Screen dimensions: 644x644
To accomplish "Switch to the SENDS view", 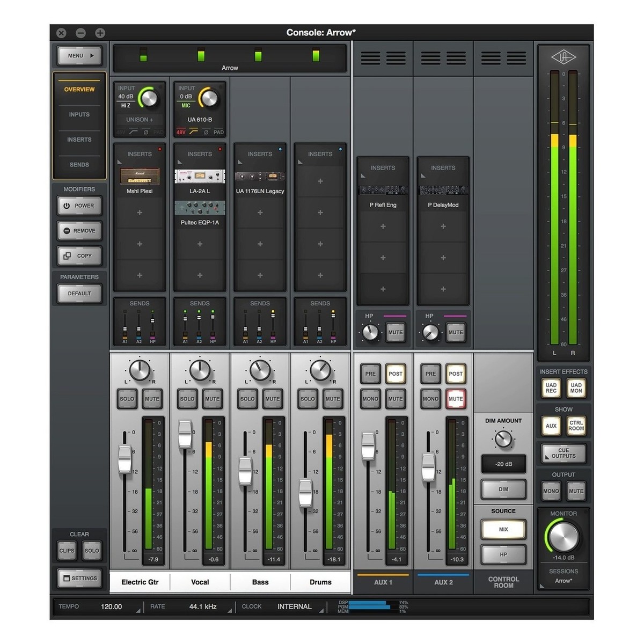I will coord(79,165).
